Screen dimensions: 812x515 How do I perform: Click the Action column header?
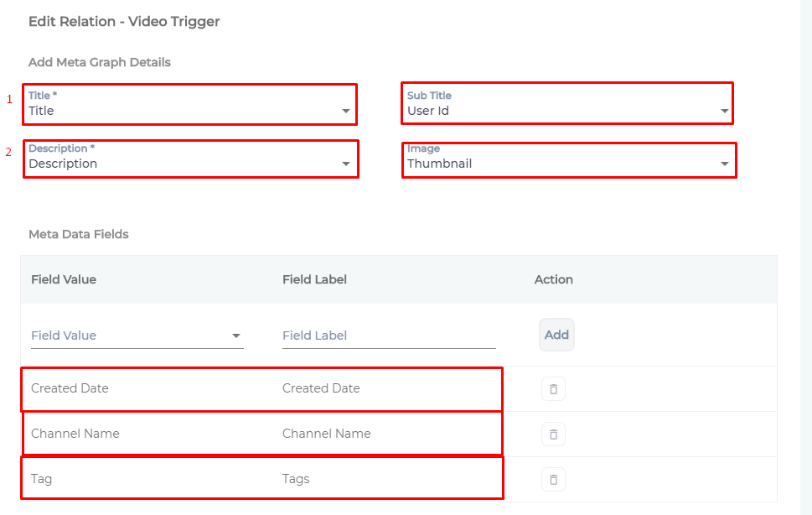554,279
